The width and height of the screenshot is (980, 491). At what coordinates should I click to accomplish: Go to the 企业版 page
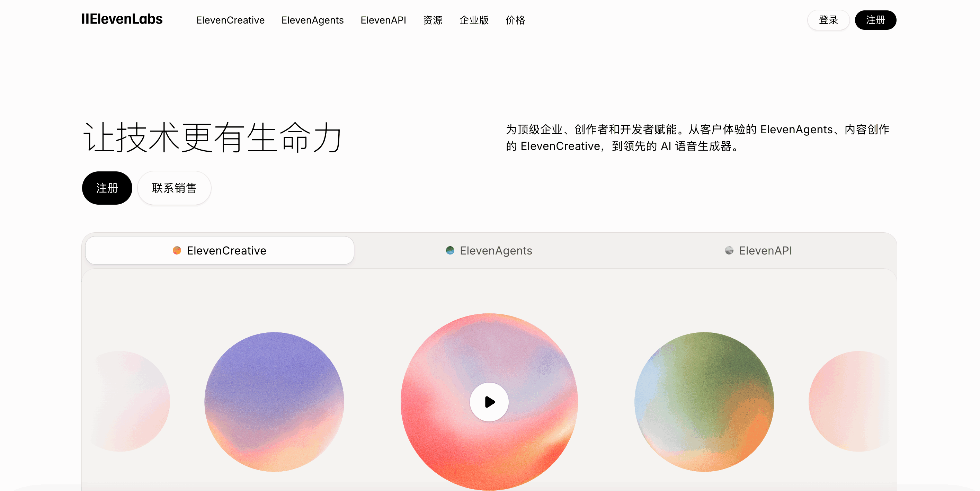[x=474, y=20]
